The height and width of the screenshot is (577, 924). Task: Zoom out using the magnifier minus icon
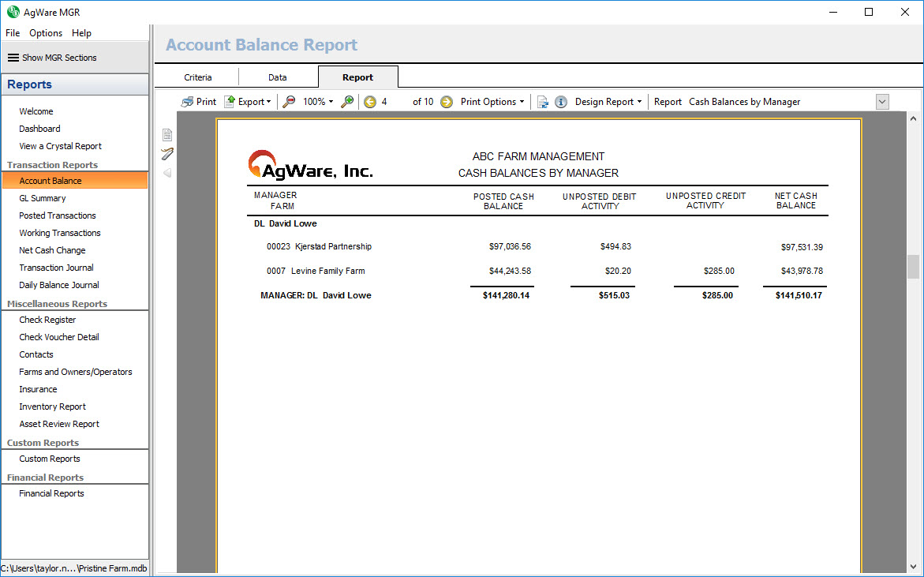point(290,102)
